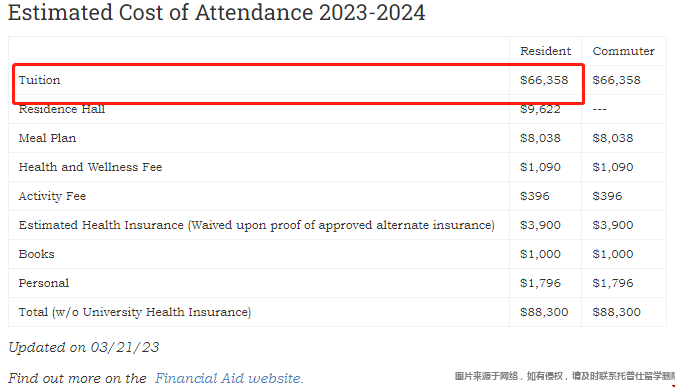Click the Resident column header
The width and height of the screenshot is (675, 387).
coord(545,51)
